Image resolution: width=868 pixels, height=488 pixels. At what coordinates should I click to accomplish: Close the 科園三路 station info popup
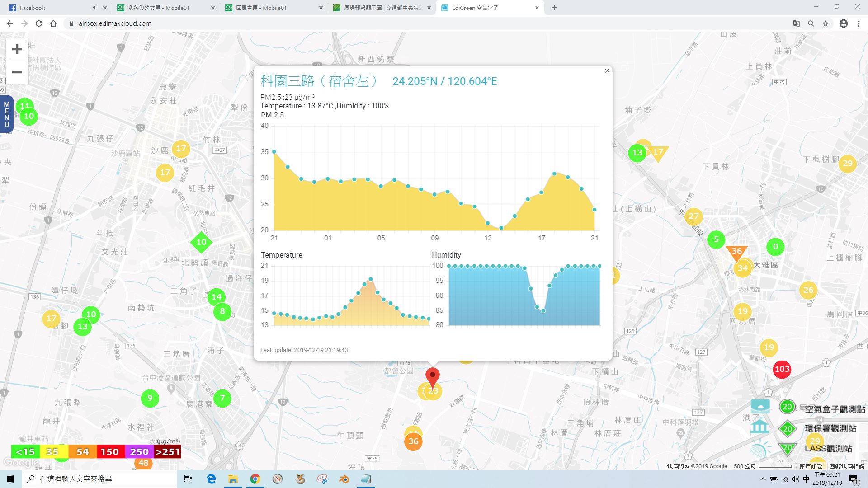[607, 71]
